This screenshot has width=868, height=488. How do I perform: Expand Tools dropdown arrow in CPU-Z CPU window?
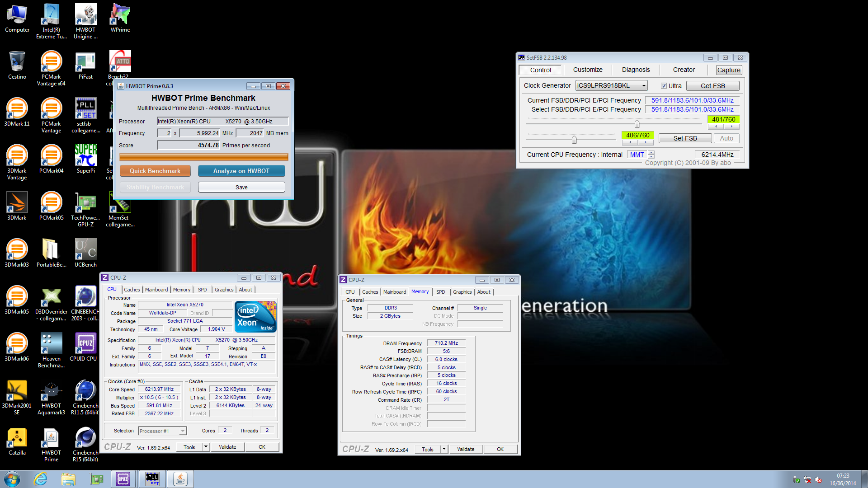(x=206, y=447)
